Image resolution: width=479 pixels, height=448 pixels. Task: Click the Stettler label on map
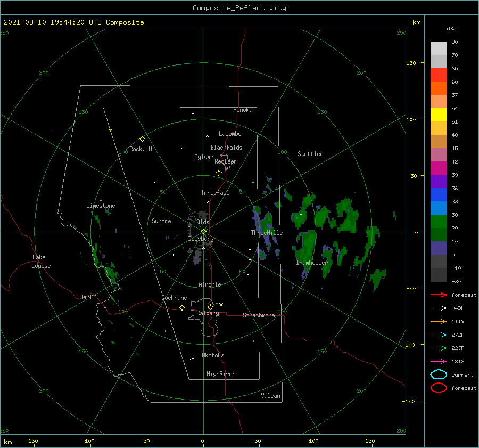[310, 154]
